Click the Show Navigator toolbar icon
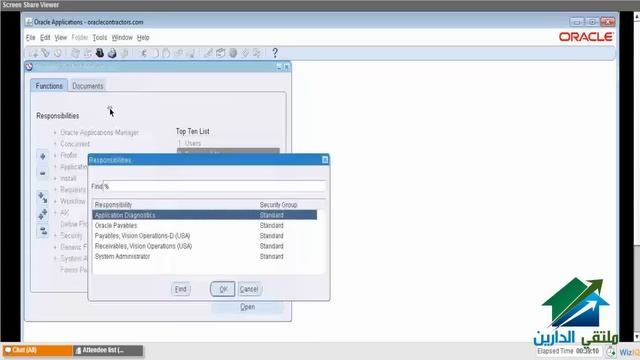 click(58, 53)
